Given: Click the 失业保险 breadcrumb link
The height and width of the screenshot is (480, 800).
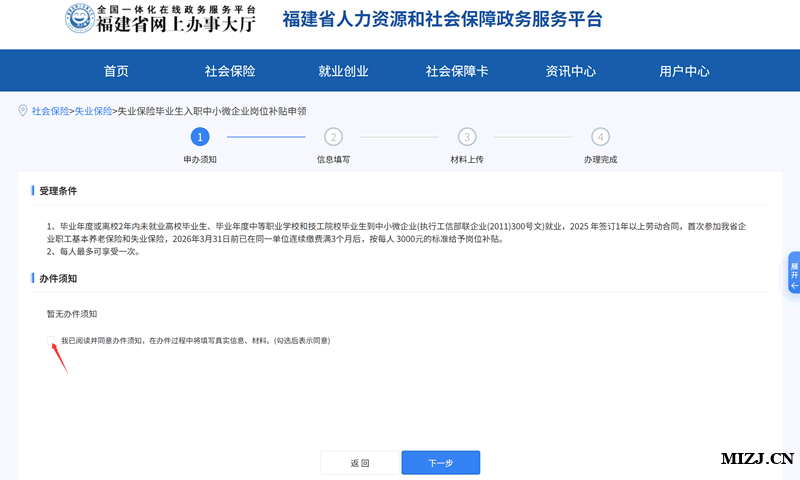Looking at the screenshot, I should (x=93, y=111).
